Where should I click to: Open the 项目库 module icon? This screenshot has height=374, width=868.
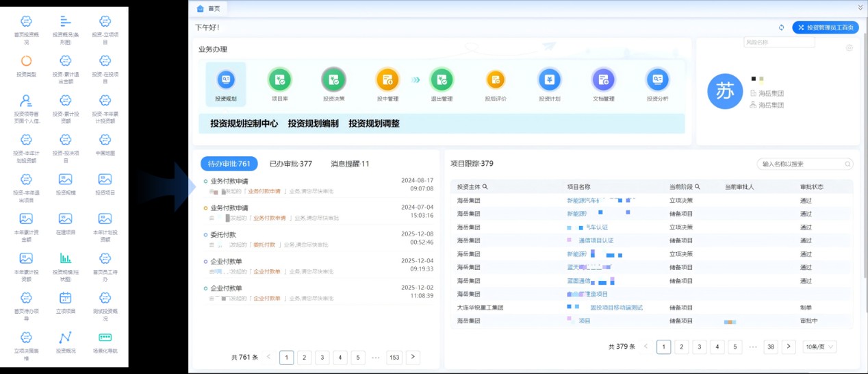[279, 81]
